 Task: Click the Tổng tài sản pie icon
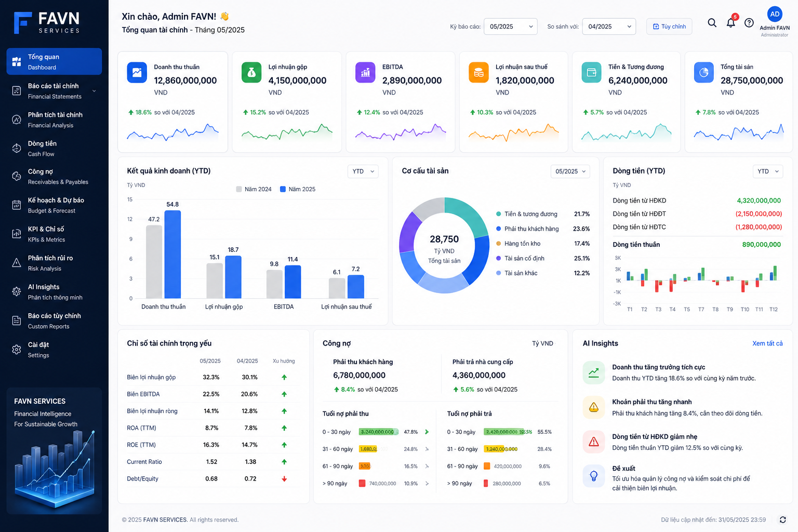[704, 73]
